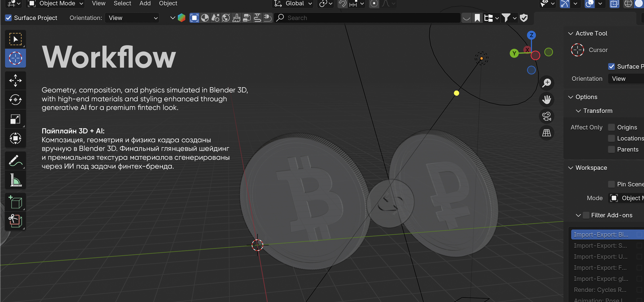Select the Scale tool
The height and width of the screenshot is (302, 644).
tap(15, 119)
